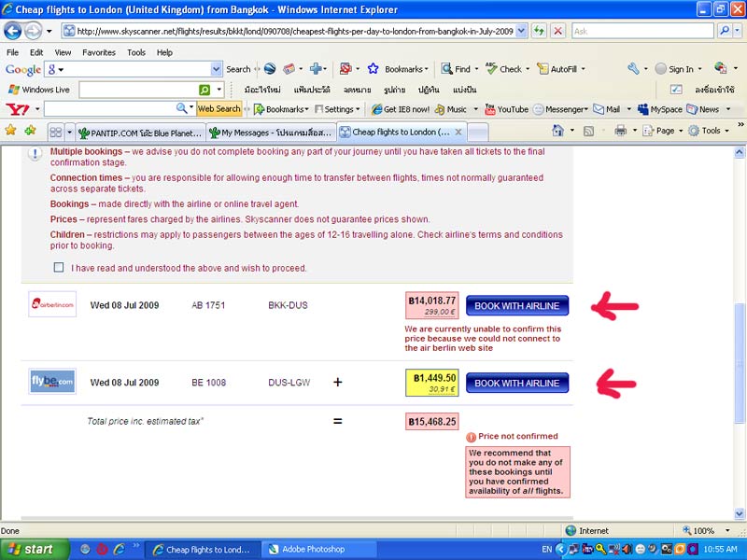Viewport: 747px width, 560px height.
Task: Click in the Ask search box
Action: [642, 32]
